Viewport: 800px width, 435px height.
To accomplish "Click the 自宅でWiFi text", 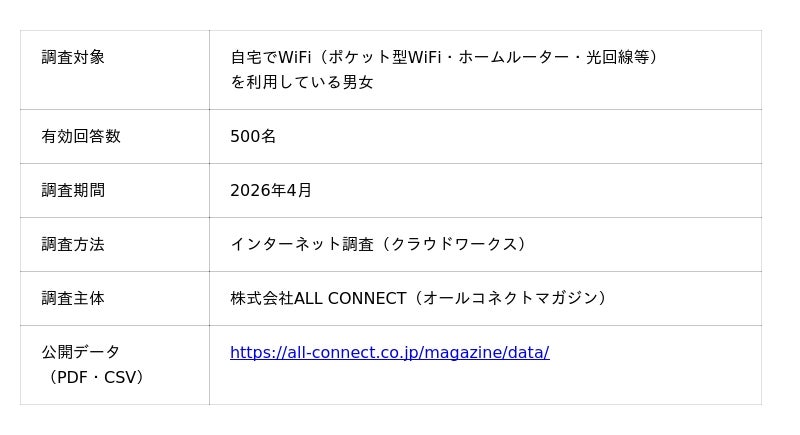I will tap(271, 57).
